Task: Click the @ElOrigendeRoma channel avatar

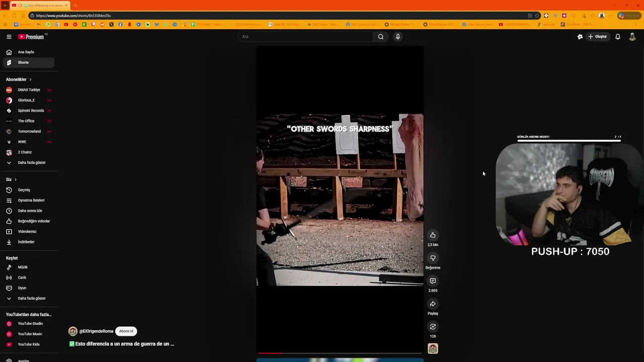Action: point(73,331)
